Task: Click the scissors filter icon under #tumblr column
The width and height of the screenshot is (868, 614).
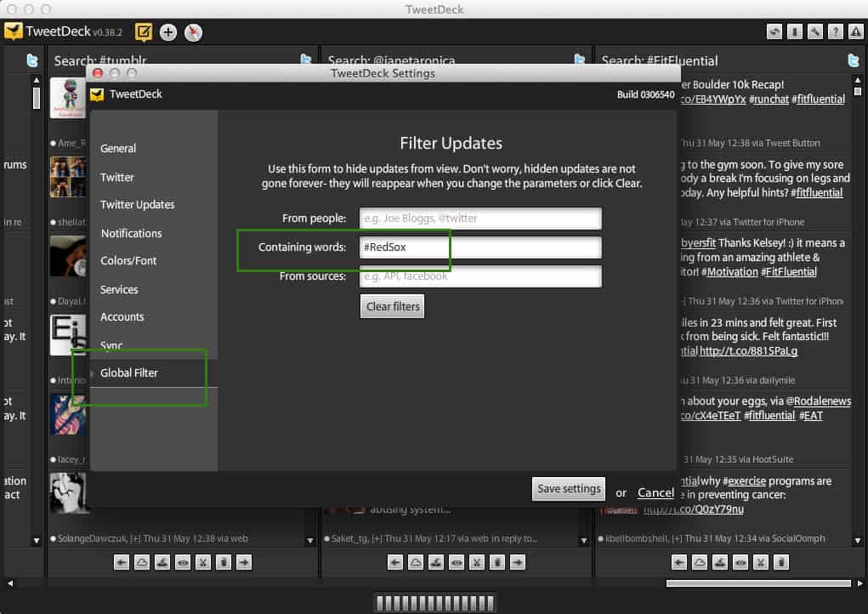Action: click(x=203, y=562)
